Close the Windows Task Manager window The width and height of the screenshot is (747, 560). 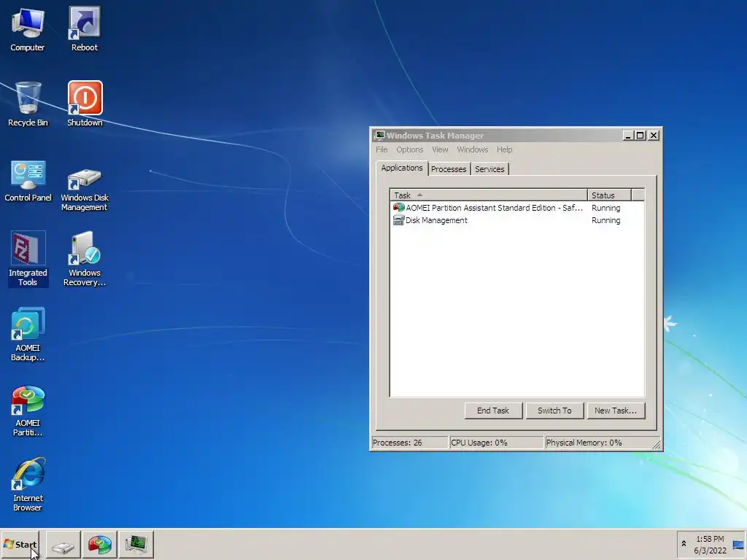tap(654, 136)
